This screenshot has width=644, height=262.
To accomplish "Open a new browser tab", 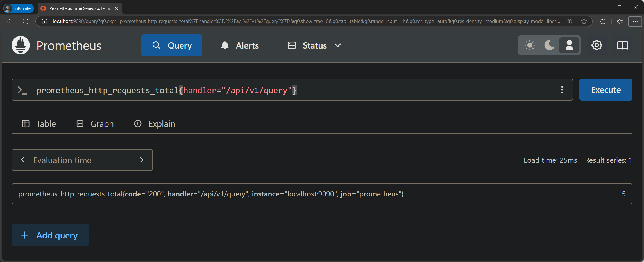I will coord(130,8).
